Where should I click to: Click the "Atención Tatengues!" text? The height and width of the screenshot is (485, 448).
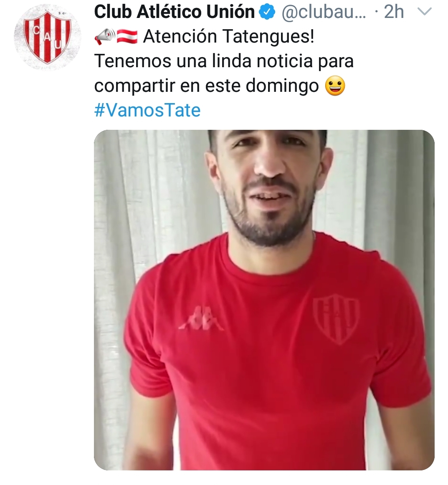(229, 36)
